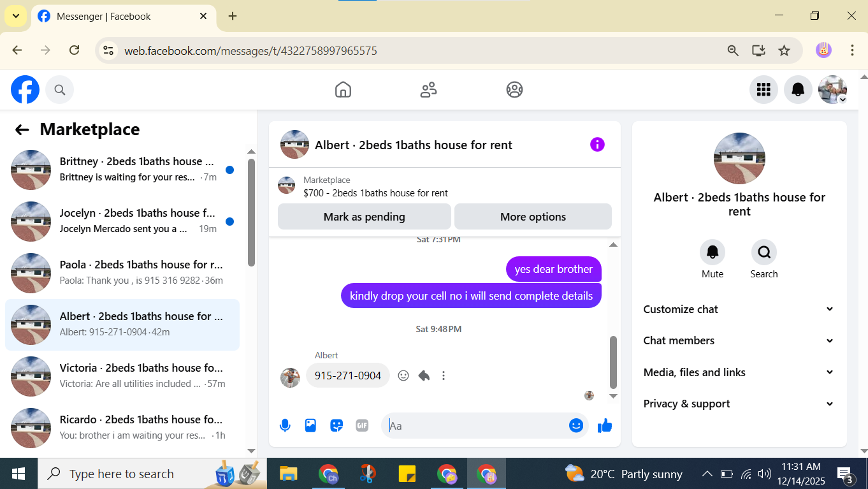Viewport: 868px width, 489px height.
Task: Open Victoria's house rental conversation
Action: [x=122, y=376]
